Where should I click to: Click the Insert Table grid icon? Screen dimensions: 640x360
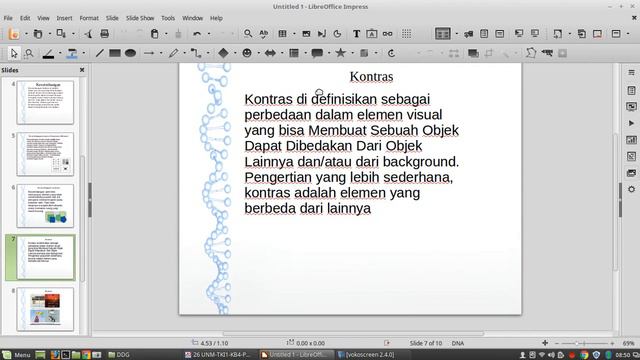pyautogui.click(x=282, y=34)
